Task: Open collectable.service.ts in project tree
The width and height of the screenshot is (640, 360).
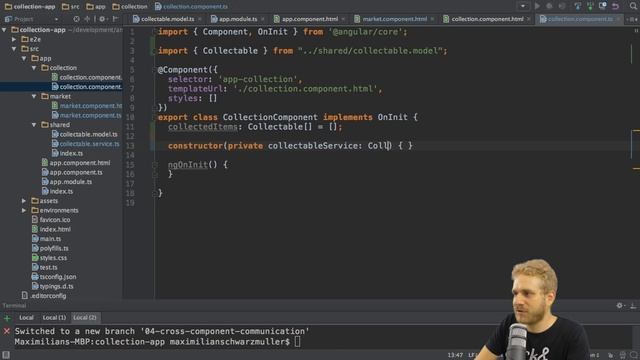Action: point(86,144)
